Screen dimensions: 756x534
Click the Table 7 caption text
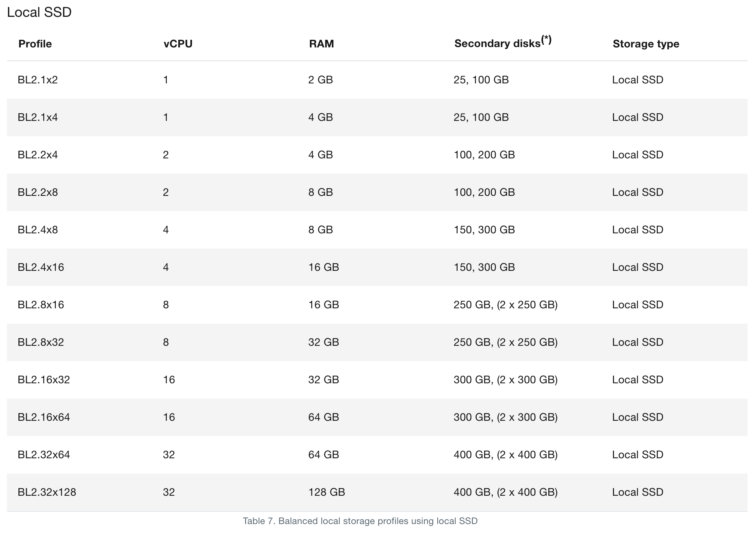(x=360, y=521)
